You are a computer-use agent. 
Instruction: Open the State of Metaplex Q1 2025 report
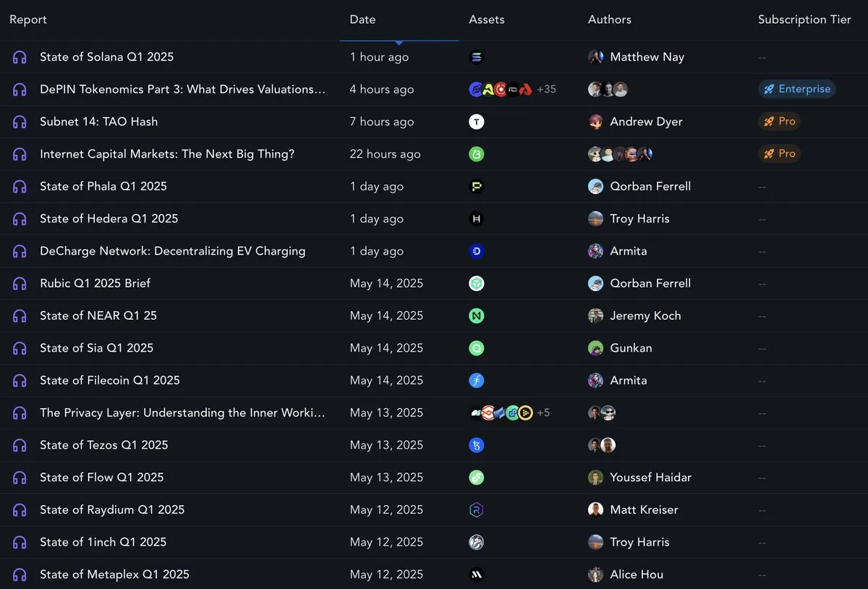pyautogui.click(x=114, y=575)
